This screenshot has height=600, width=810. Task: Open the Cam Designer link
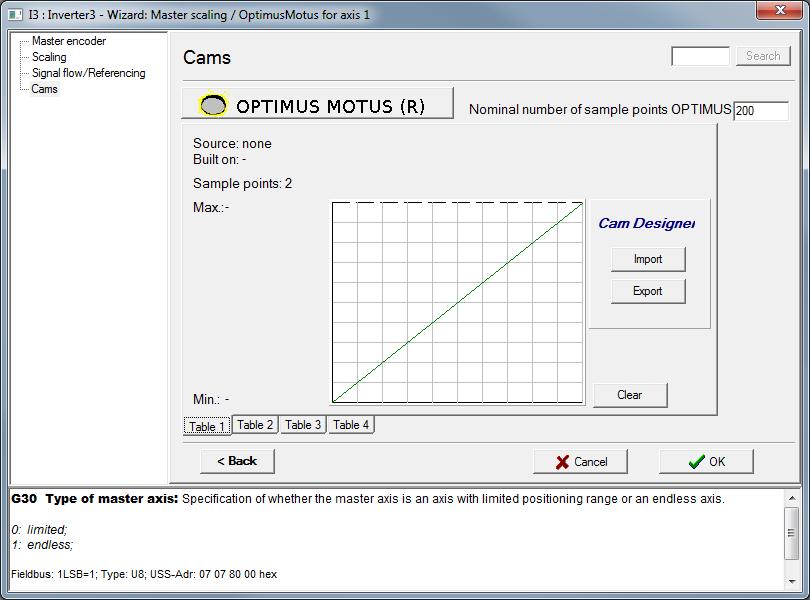click(646, 223)
